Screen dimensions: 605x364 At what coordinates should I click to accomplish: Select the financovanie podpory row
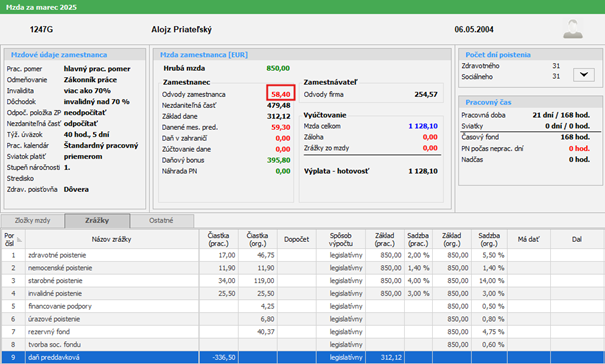point(302,306)
